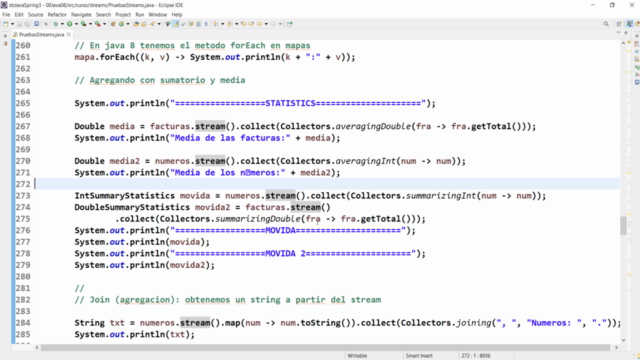Expand the Run configurations dropdown arrow

pos(76,24)
